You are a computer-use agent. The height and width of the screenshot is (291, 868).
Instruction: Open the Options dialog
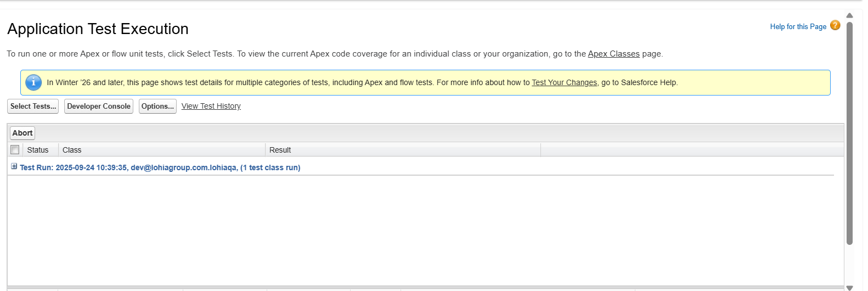157,107
